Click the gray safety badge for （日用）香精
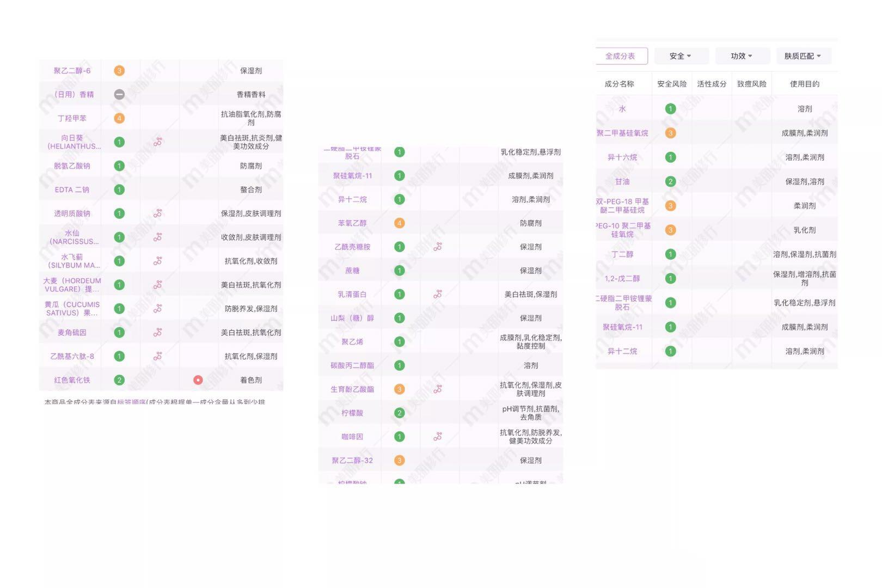882x588 pixels. [x=119, y=94]
